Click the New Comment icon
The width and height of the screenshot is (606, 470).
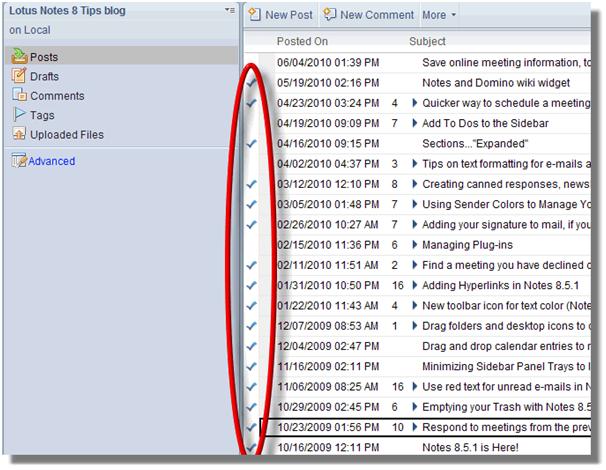[x=330, y=14]
